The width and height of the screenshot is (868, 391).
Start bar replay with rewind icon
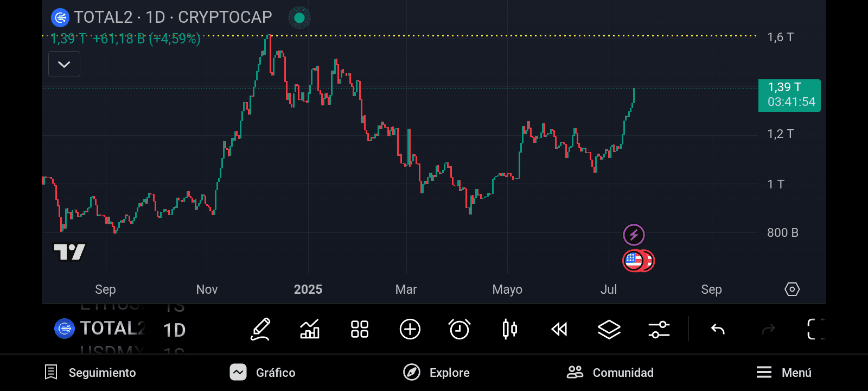click(559, 329)
